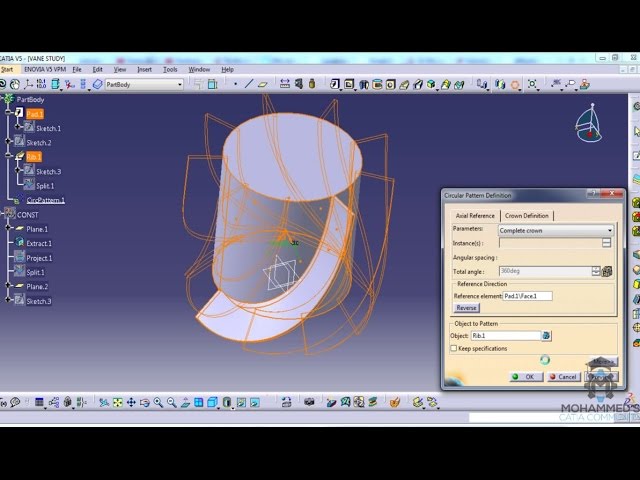Select Sketch.1 under Pad.1
Screen dimensions: 640x480
click(x=48, y=129)
